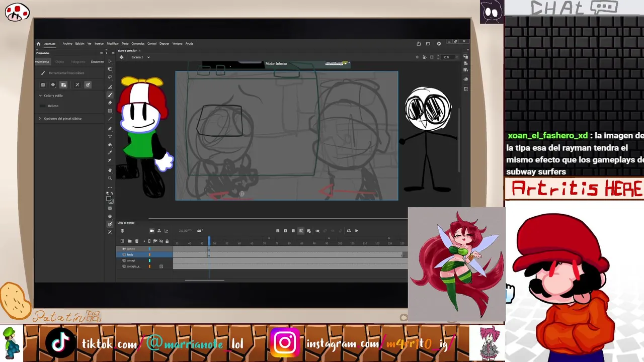
Task: Click the Home icon in Animate
Action: [x=38, y=44]
